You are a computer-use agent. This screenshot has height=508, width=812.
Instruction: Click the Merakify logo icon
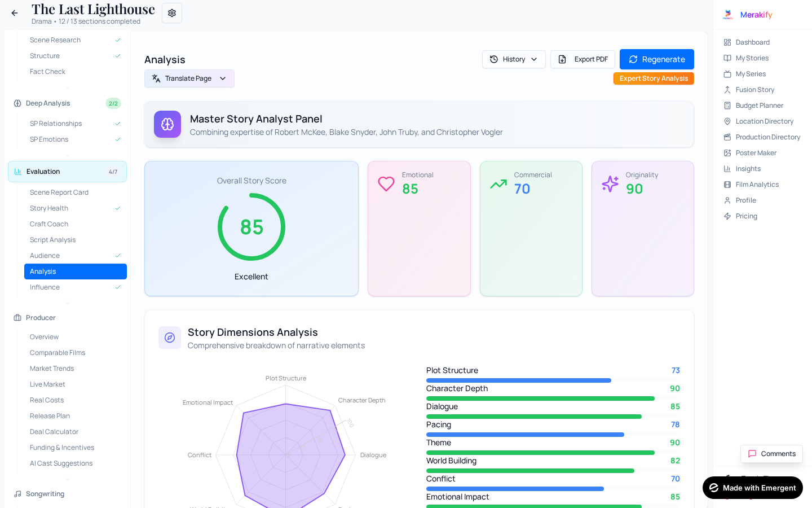pos(728,15)
